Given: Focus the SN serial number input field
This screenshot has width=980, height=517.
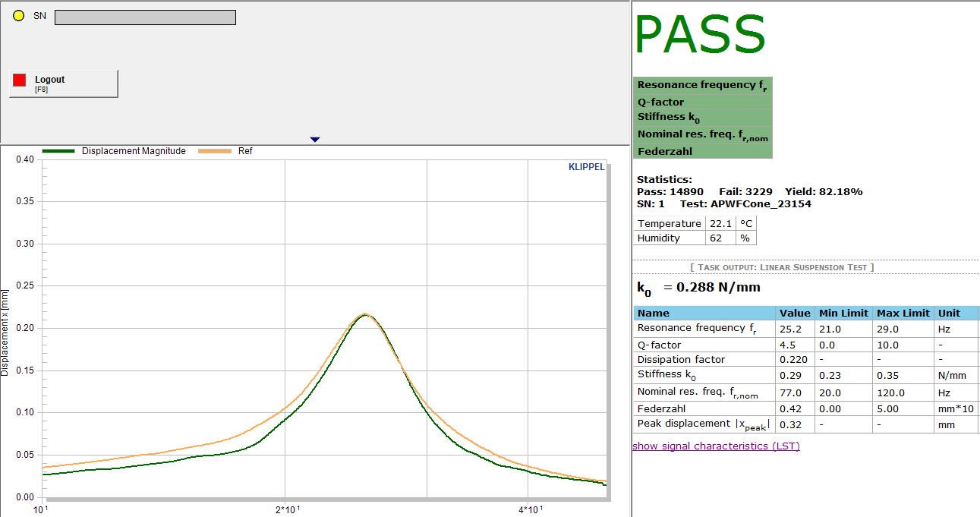Looking at the screenshot, I should 145,17.
